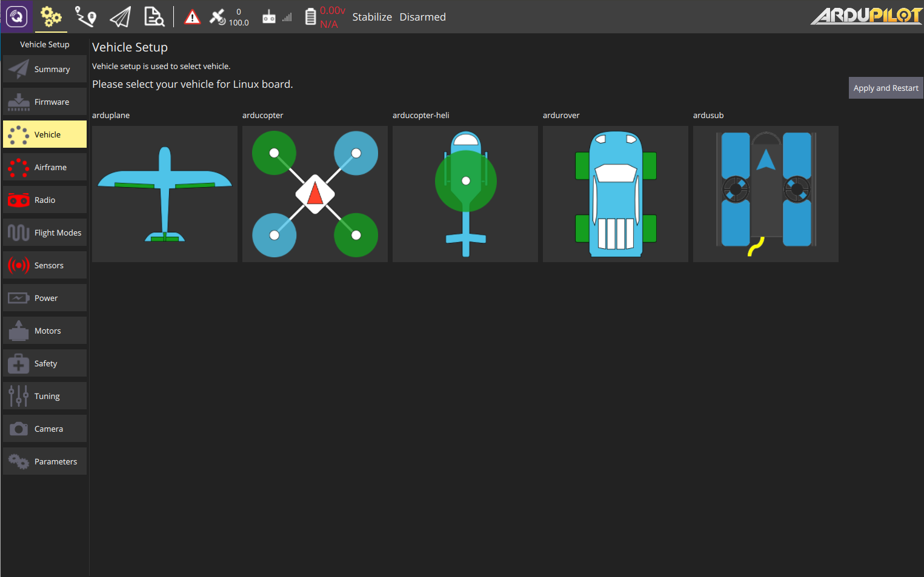Open the Camera setup page
This screenshot has width=924, height=577.
coord(45,429)
